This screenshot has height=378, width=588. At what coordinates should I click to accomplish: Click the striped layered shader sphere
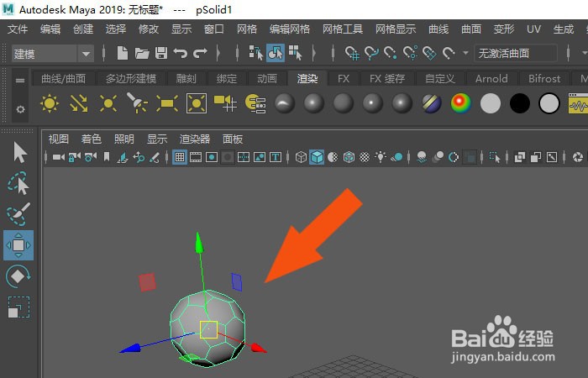coord(432,103)
